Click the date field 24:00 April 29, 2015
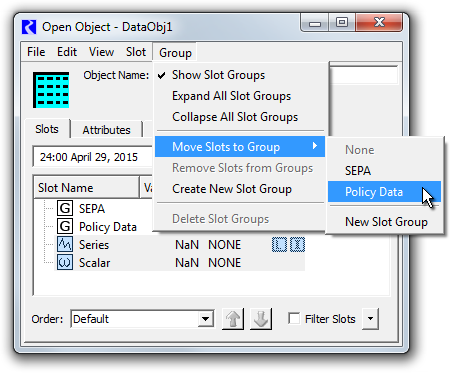 pos(93,157)
